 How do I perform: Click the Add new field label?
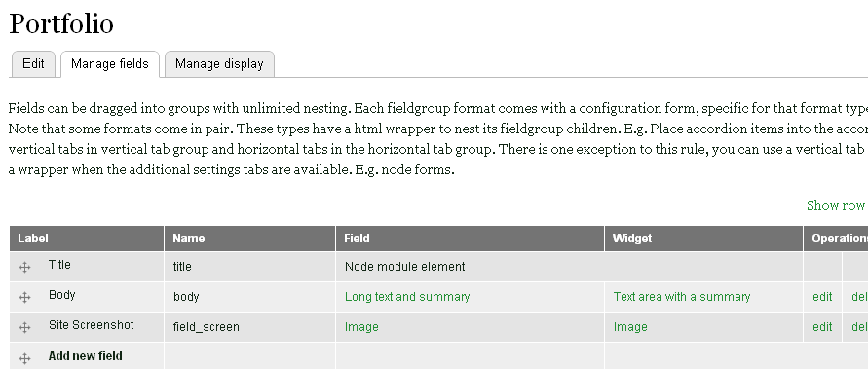pos(86,356)
